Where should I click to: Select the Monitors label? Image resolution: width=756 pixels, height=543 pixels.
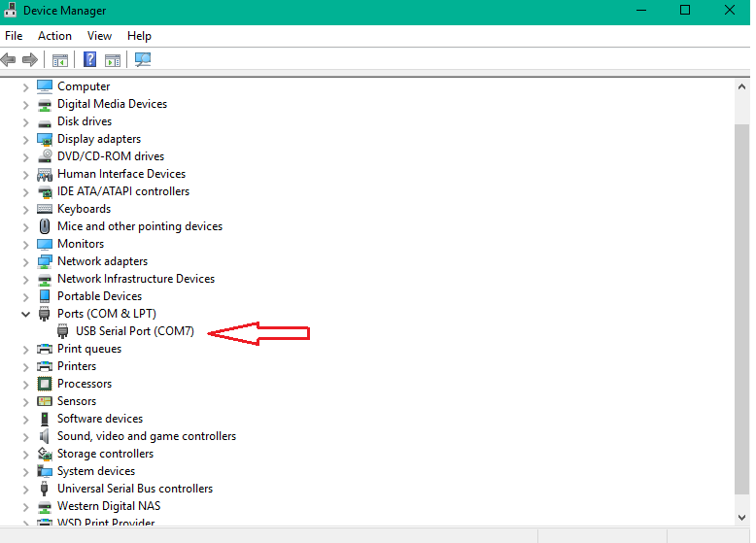[81, 244]
